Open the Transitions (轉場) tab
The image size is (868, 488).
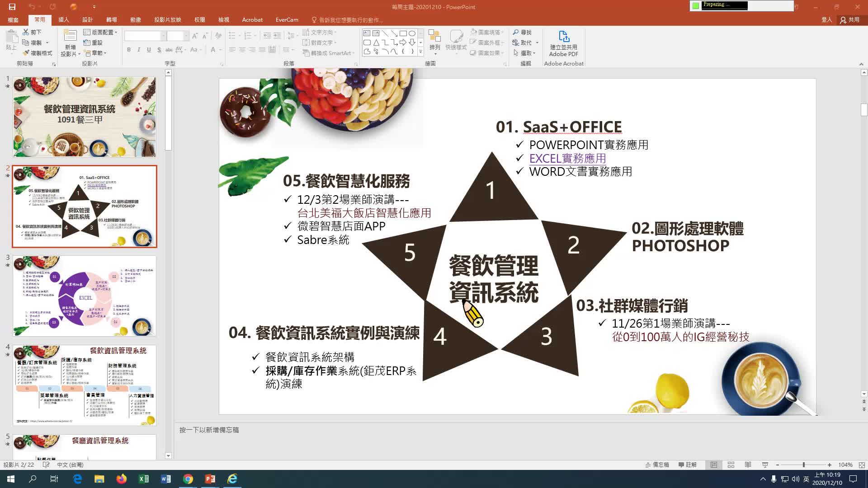click(112, 20)
